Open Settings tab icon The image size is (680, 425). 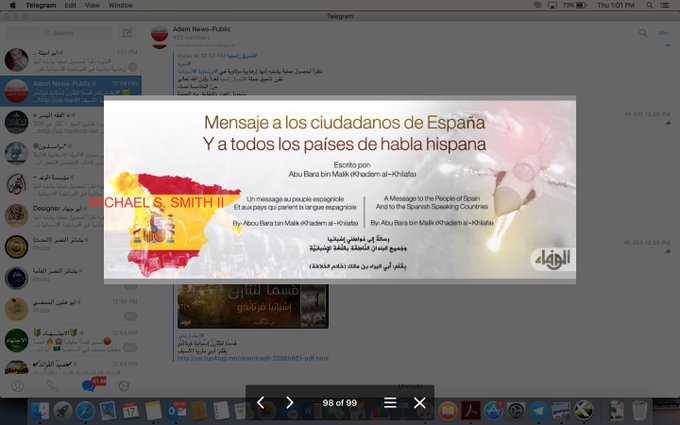point(124,386)
